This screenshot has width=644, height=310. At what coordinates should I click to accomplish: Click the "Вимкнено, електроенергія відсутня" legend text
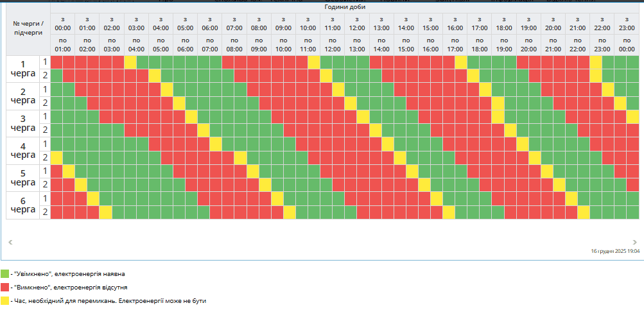pos(70,287)
